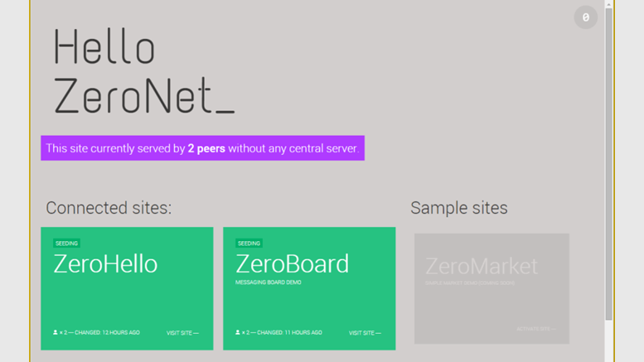Click the scrollbar up arrow
The image size is (644, 362).
coord(608,4)
